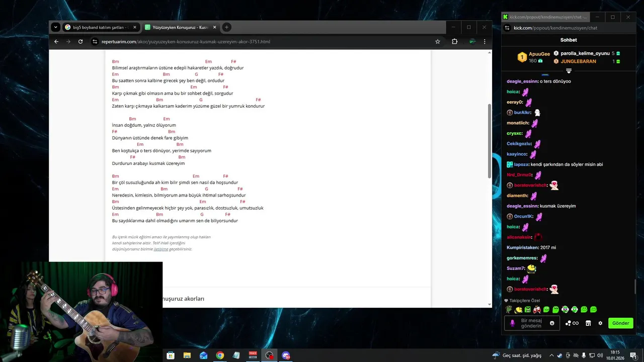Send message with Gönder button
Image resolution: width=644 pixels, height=362 pixels.
coord(620,323)
